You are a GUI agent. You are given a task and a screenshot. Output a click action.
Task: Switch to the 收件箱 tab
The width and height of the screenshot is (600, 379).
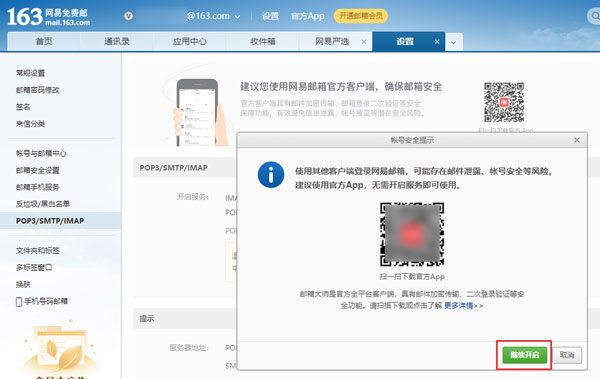pos(262,41)
